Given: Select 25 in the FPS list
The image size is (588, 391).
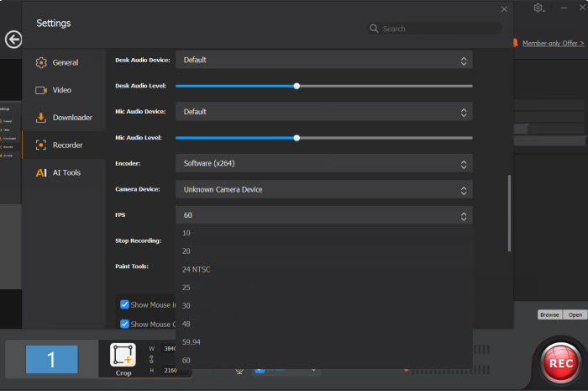Looking at the screenshot, I should point(324,288).
